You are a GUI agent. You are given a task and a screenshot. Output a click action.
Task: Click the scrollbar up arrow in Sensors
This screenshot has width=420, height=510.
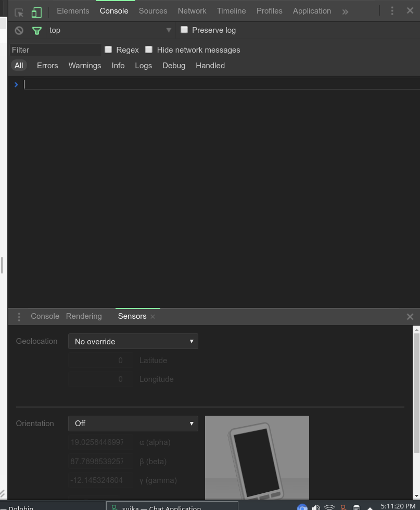point(416,329)
